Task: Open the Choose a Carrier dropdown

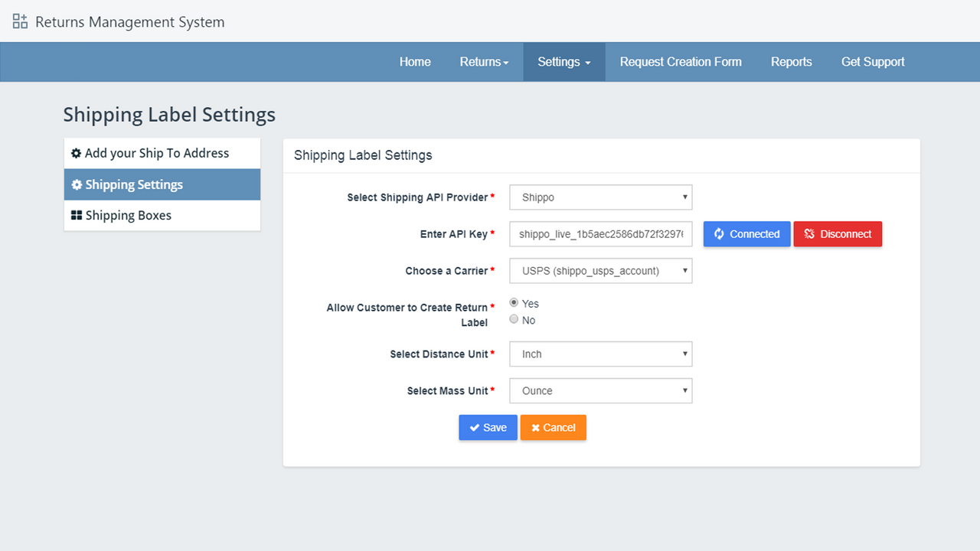Action: pos(600,270)
